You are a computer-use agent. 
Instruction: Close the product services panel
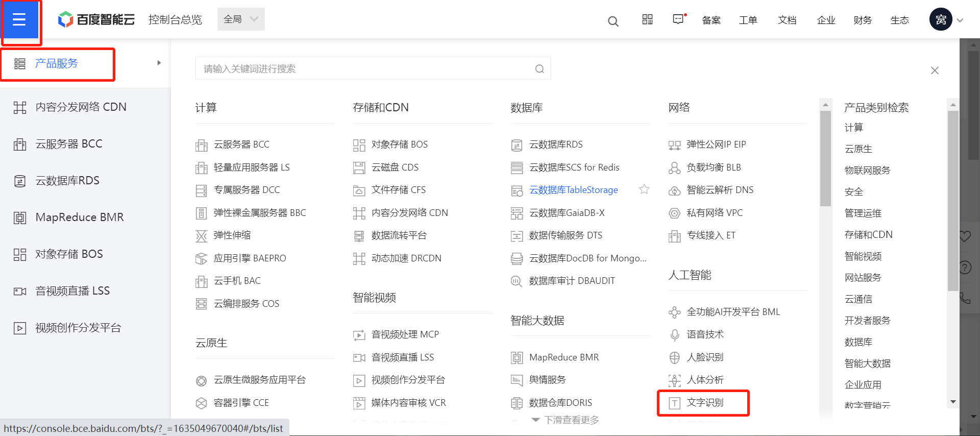(935, 70)
